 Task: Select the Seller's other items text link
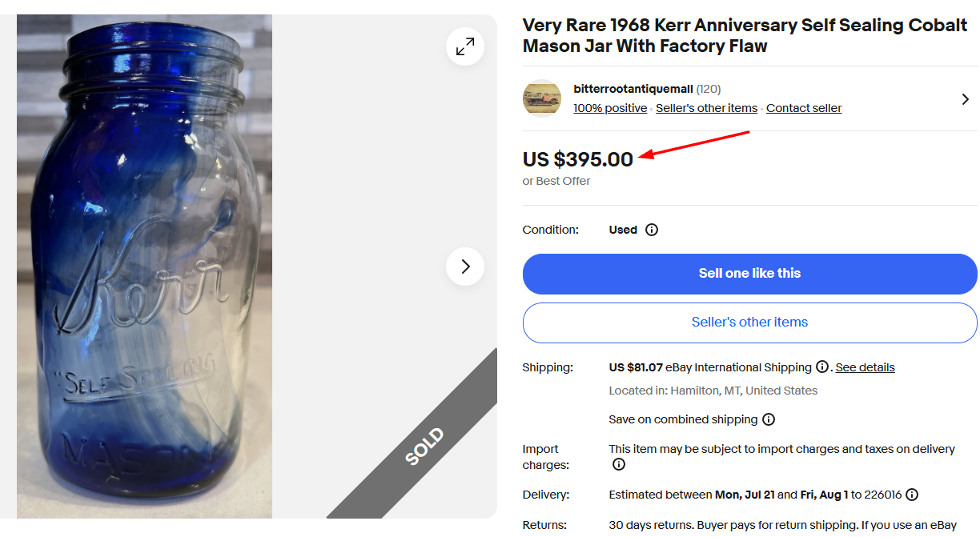point(706,108)
